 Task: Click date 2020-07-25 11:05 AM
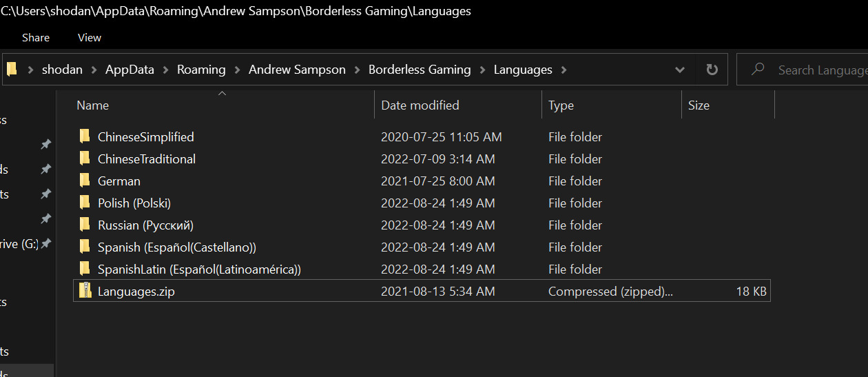pyautogui.click(x=442, y=136)
